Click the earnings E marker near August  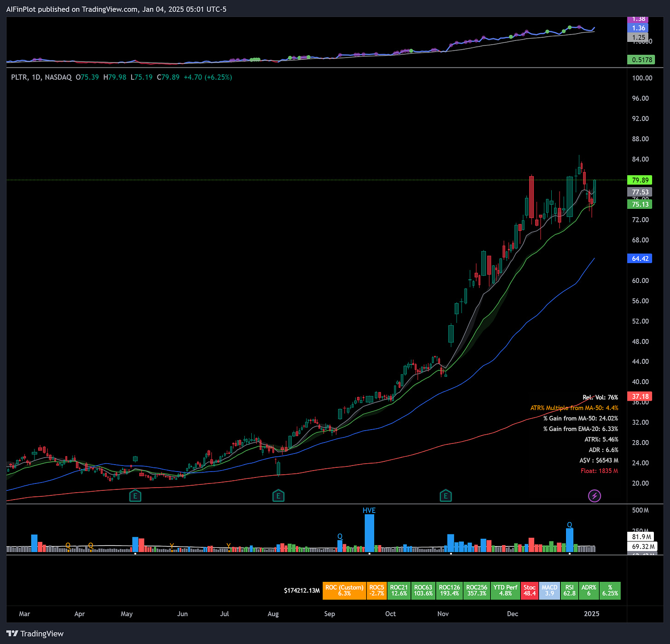(x=278, y=496)
